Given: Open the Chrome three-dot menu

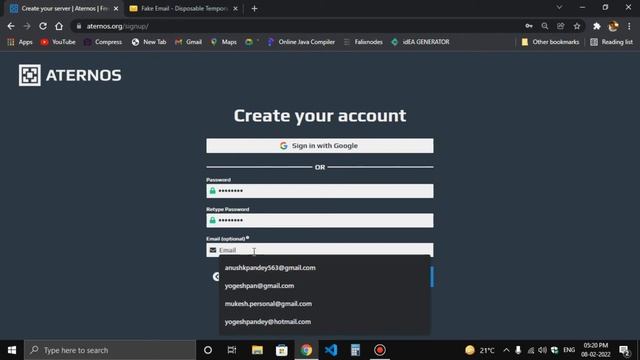Looking at the screenshot, I should [x=629, y=26].
